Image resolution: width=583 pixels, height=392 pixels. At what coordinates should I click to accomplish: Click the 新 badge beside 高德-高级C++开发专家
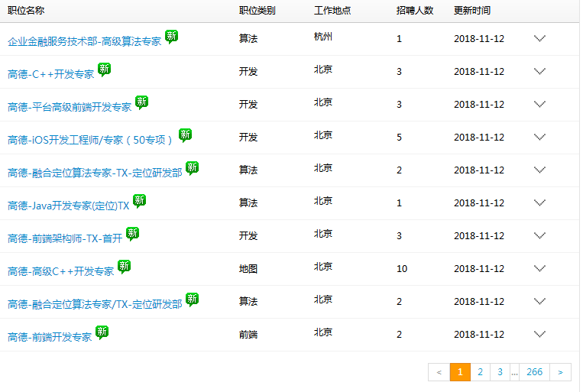click(125, 267)
